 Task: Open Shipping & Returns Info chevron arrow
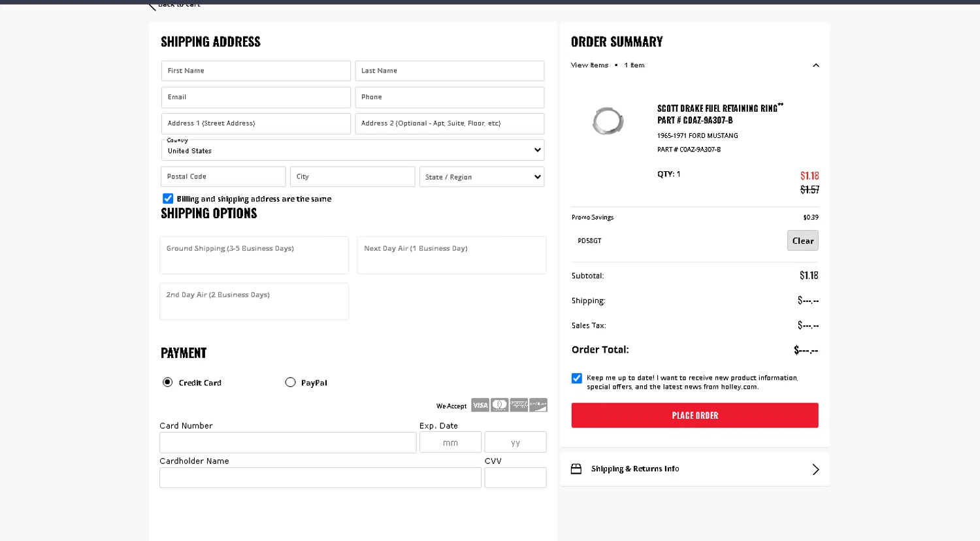pos(815,470)
